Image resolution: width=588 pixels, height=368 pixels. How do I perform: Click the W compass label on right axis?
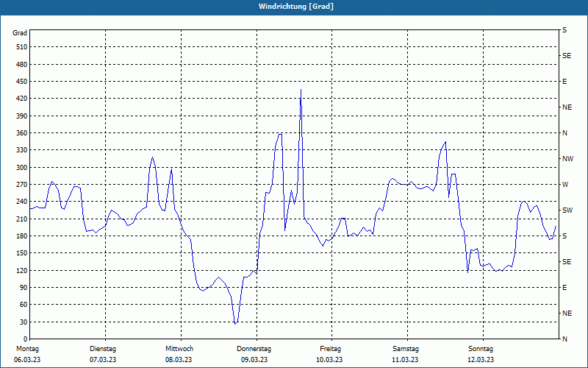565,185
